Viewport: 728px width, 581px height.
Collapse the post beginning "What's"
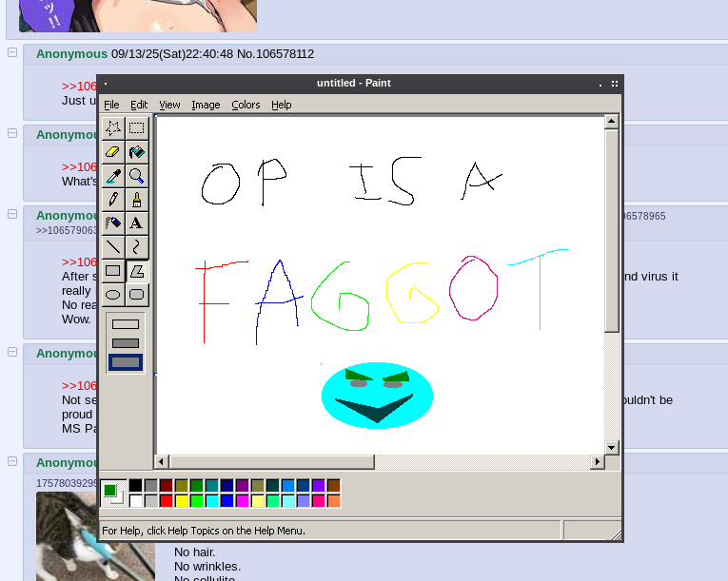[12, 133]
